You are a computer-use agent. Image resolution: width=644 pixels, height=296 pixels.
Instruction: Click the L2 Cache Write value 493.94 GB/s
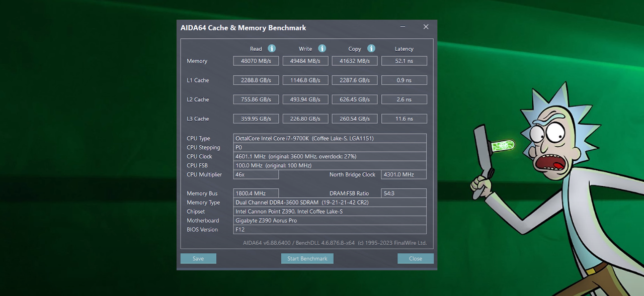pos(305,100)
